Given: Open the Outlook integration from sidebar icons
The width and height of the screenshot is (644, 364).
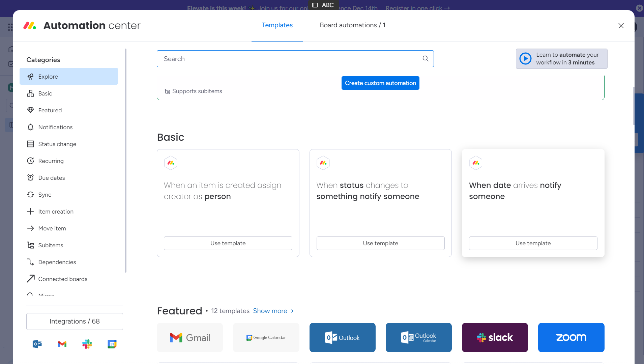Looking at the screenshot, I should [x=36, y=344].
